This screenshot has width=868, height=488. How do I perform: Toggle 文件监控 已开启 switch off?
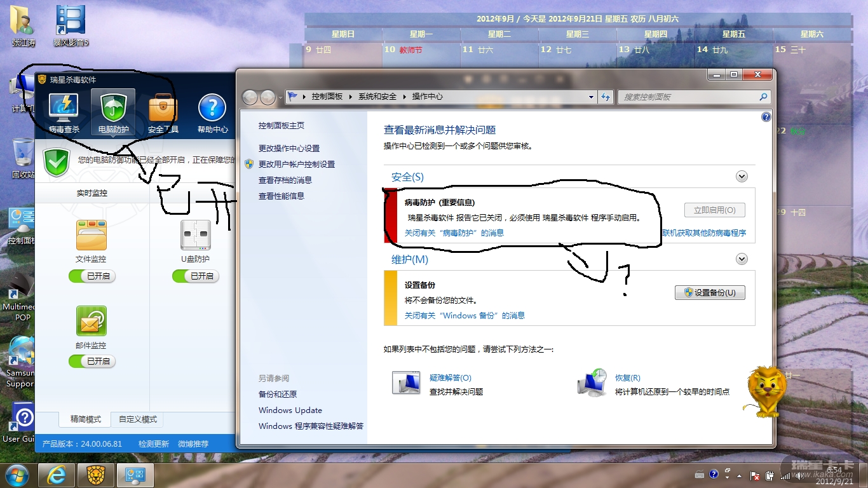point(92,276)
